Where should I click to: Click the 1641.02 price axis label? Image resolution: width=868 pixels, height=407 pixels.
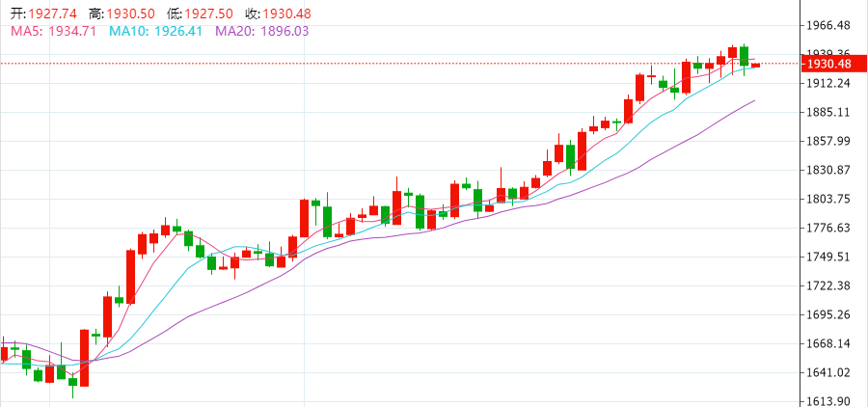(828, 372)
